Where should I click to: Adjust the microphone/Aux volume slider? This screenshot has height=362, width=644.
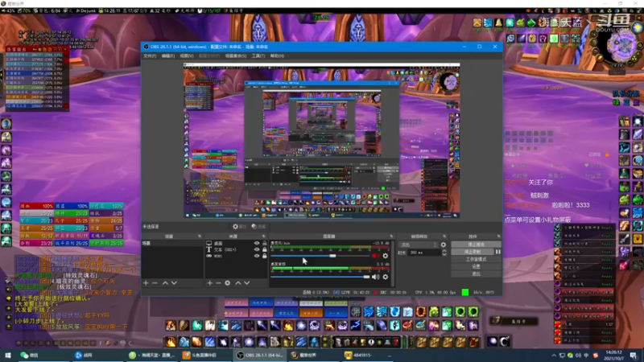(320, 256)
